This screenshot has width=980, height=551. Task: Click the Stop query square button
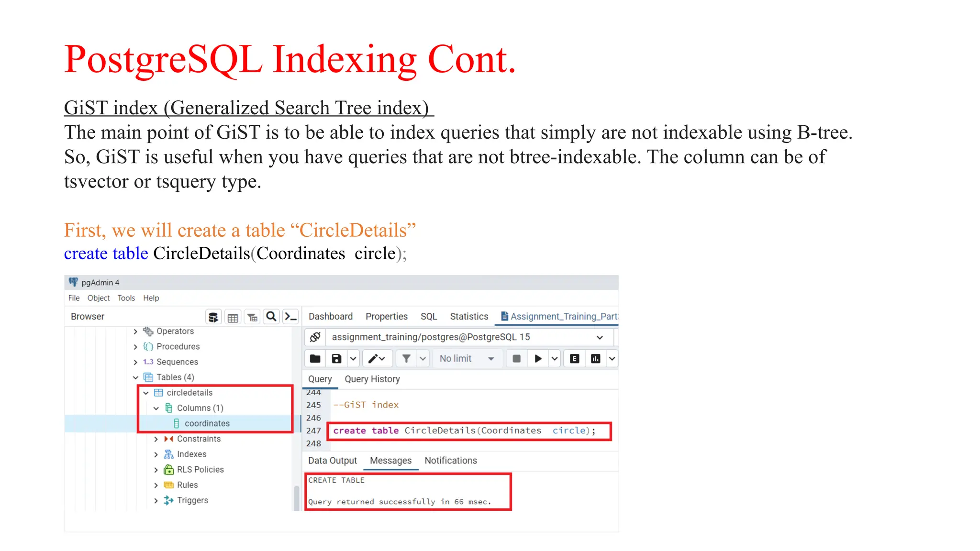pos(516,359)
